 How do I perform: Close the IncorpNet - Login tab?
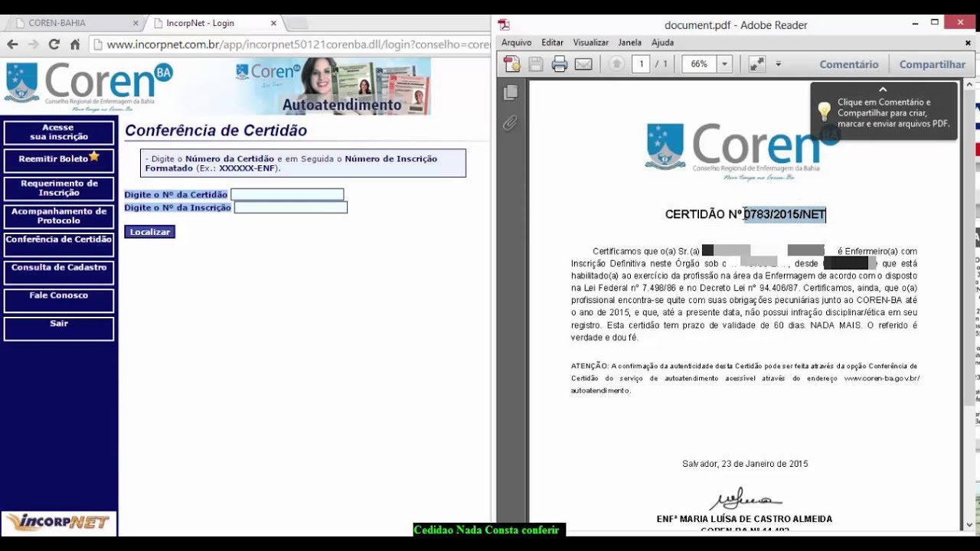273,23
